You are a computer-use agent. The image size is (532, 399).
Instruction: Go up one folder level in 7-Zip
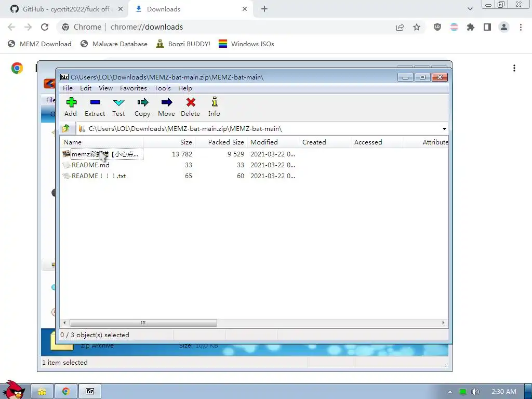pyautogui.click(x=66, y=129)
